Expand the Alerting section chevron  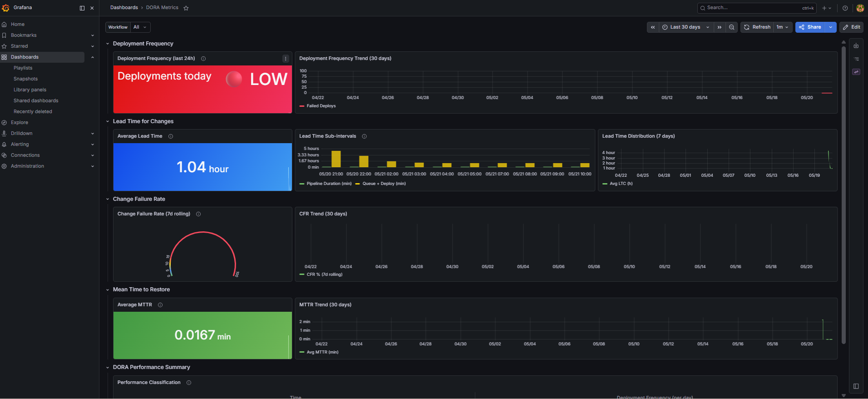click(x=93, y=145)
